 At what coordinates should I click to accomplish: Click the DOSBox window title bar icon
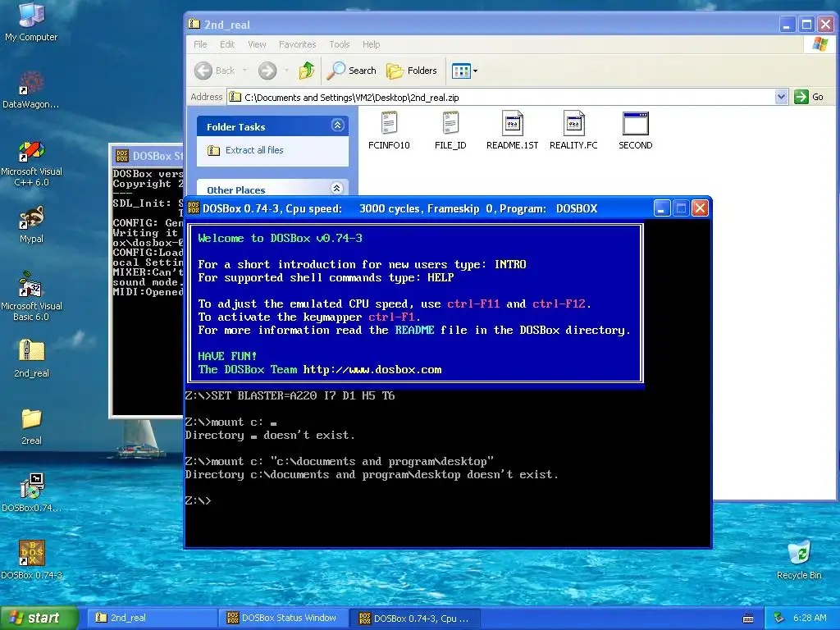(194, 208)
